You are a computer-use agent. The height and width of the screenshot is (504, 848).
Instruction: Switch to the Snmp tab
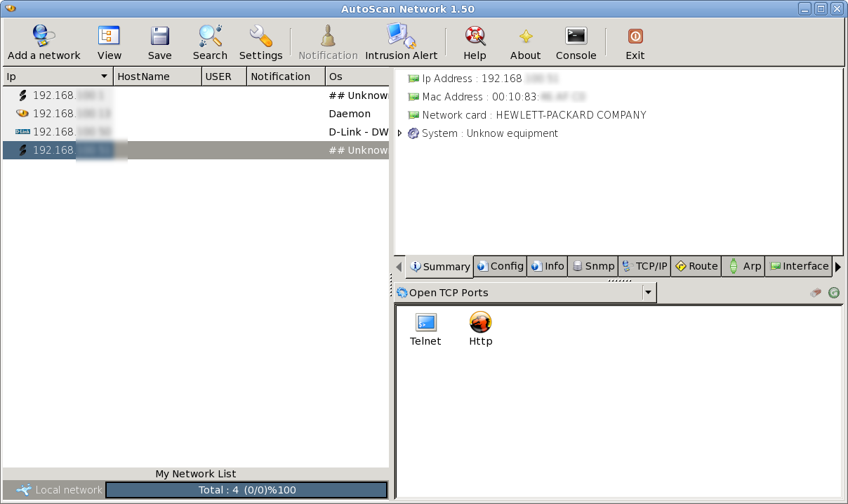(592, 266)
